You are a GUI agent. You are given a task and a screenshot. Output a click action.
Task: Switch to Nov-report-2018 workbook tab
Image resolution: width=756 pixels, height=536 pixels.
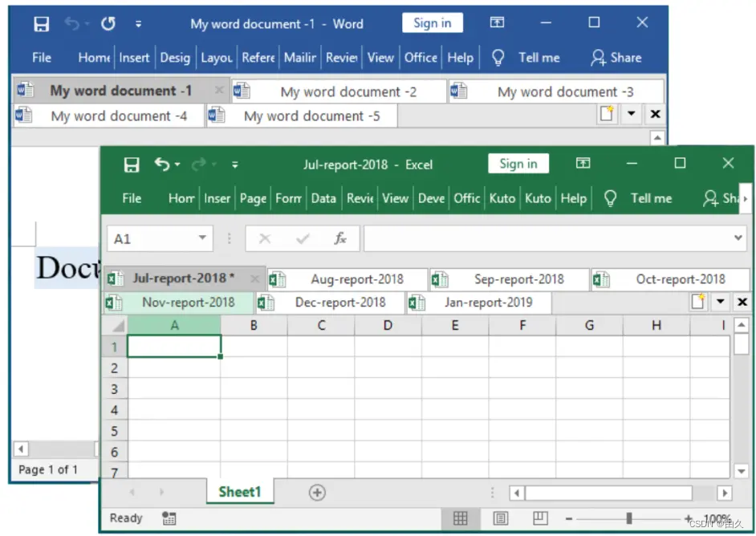point(179,303)
